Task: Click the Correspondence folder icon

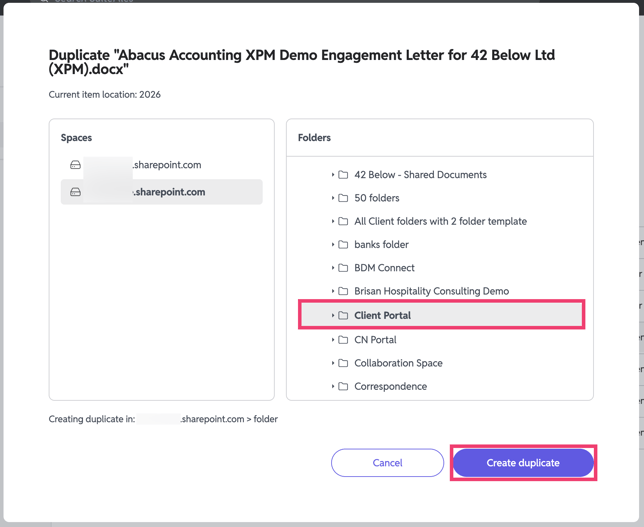Action: click(x=343, y=387)
